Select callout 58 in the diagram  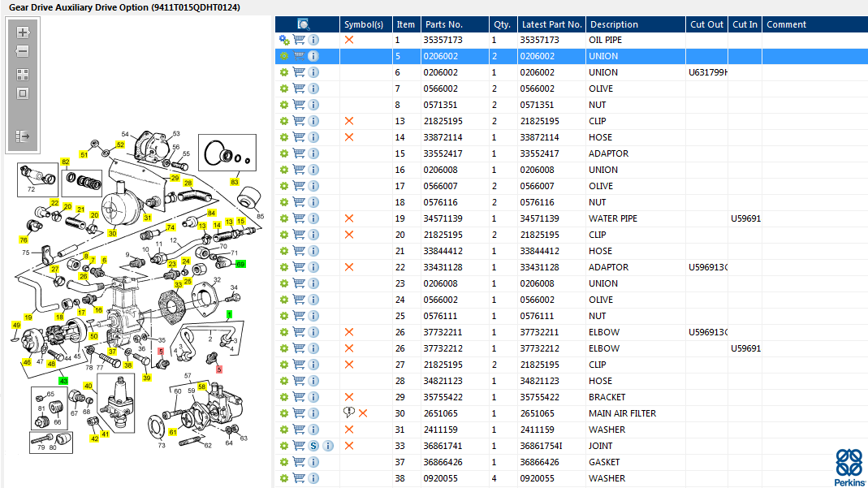coord(202,387)
